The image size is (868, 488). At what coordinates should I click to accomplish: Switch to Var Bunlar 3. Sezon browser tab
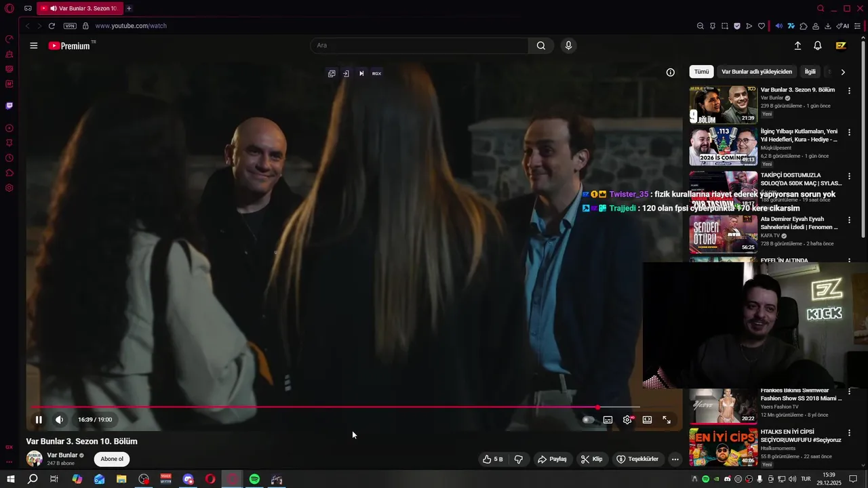tap(79, 8)
